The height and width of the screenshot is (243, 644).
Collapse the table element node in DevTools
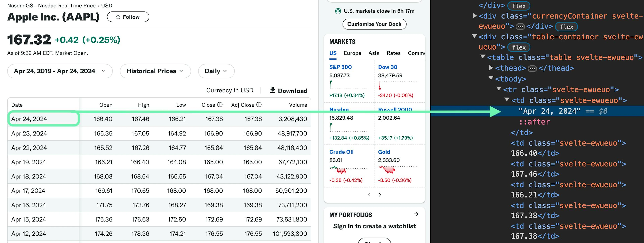(x=483, y=57)
